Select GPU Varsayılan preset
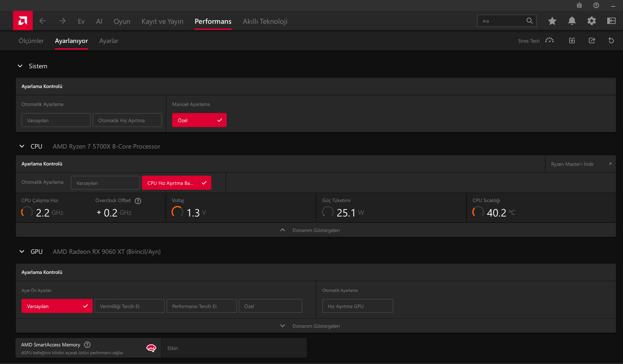The height and width of the screenshot is (364, 623). 57,306
